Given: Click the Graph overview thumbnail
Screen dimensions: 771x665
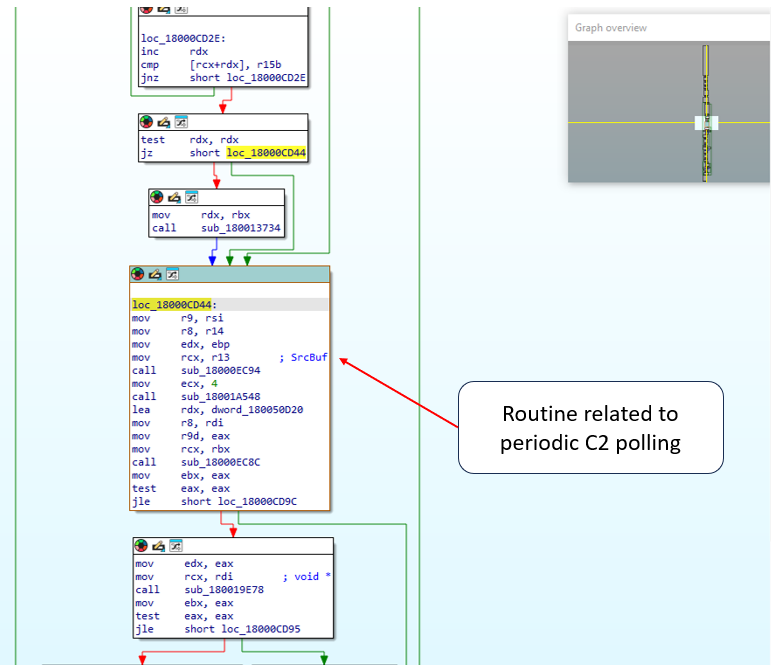Looking at the screenshot, I should click(x=669, y=112).
